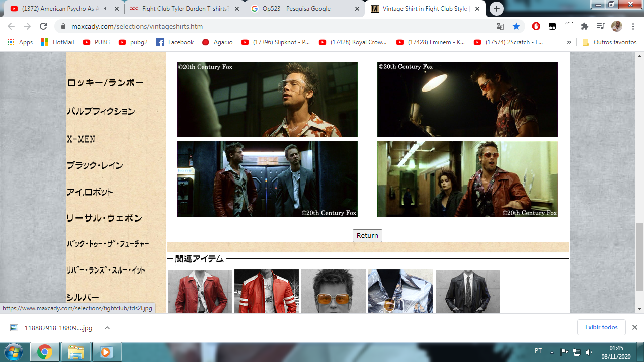The image size is (644, 362).
Task: Open the Chrome three-dot menu
Action: (633, 26)
